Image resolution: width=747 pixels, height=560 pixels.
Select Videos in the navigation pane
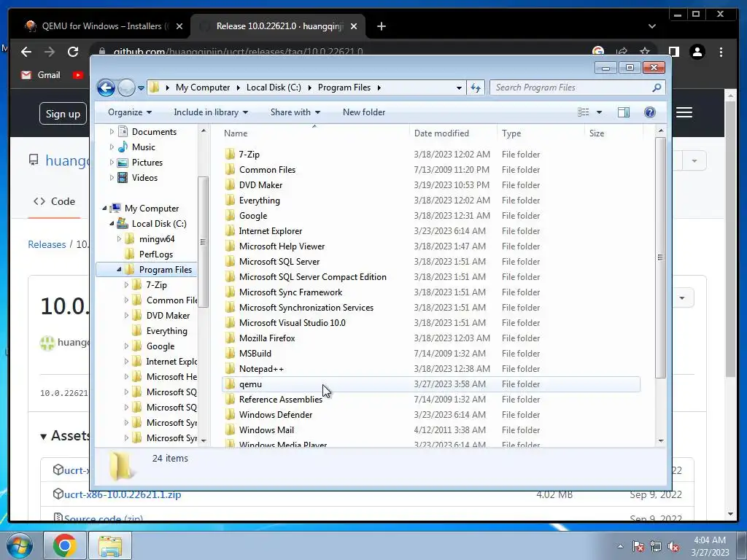(144, 178)
